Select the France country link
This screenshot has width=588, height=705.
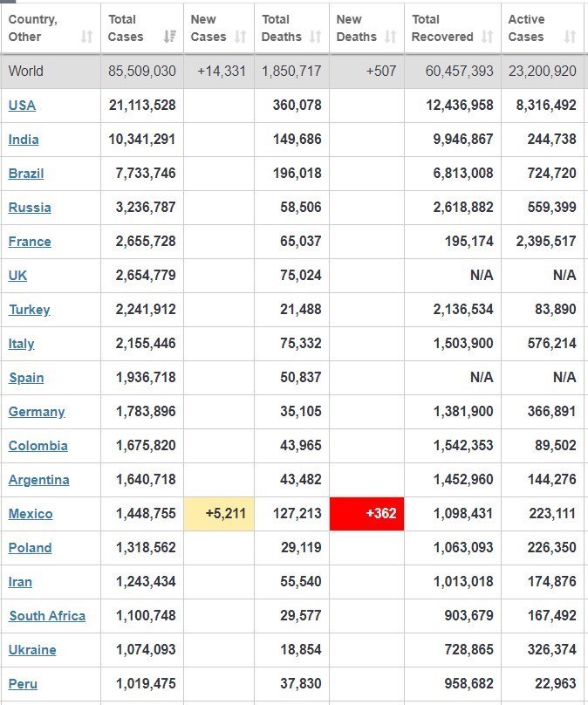[30, 242]
